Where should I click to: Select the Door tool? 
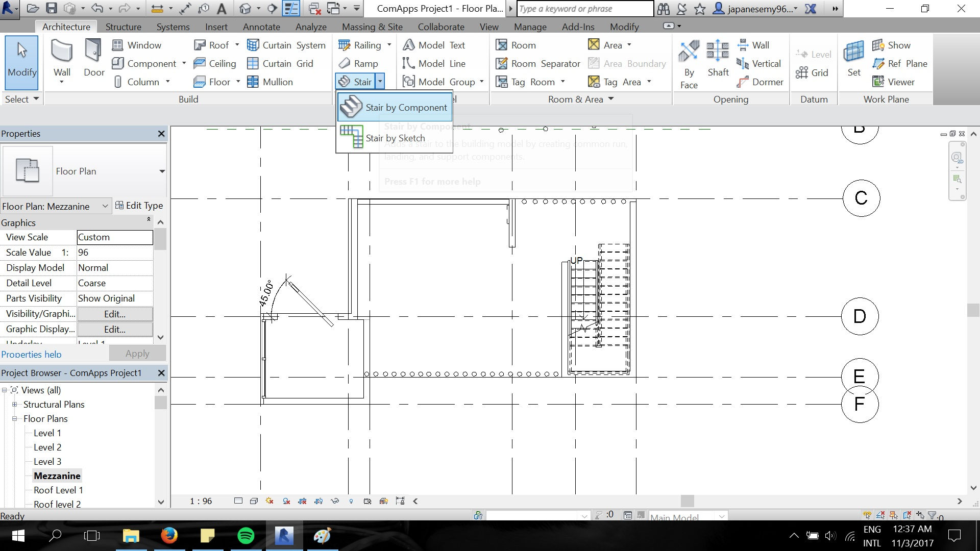pos(94,59)
